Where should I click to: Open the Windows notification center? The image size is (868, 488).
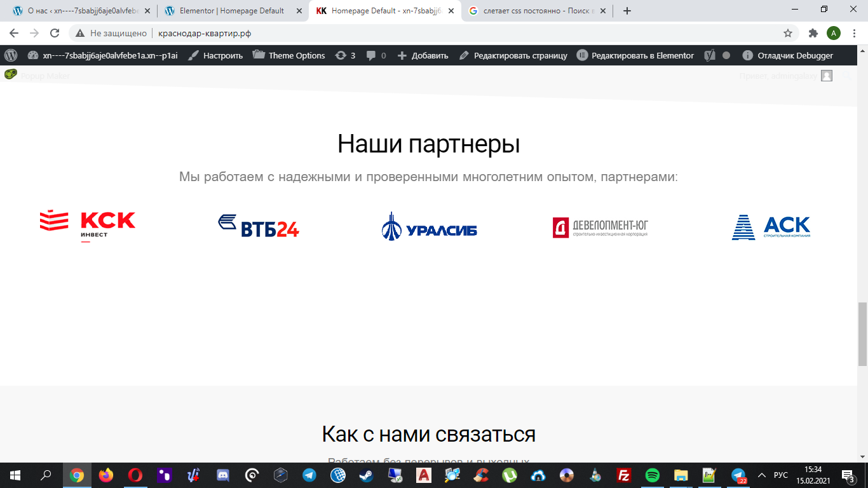[849, 475]
